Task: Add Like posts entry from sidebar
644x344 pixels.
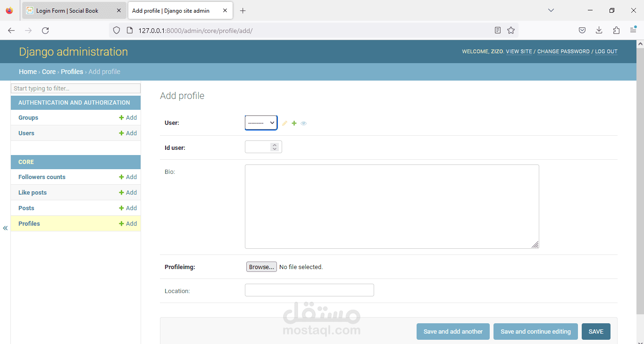Action: 128,193
